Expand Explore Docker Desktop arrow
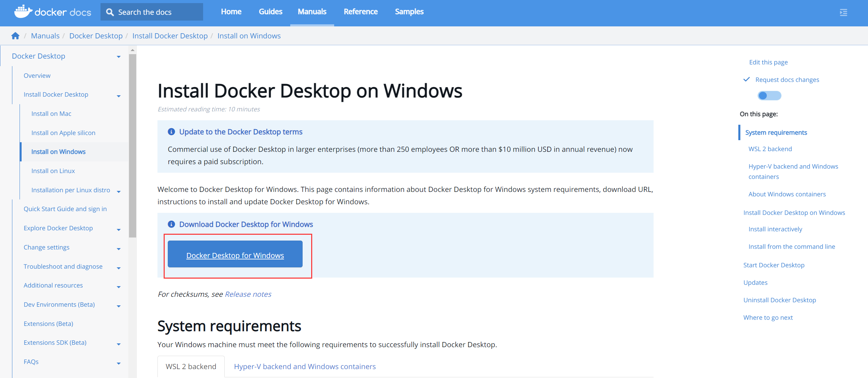This screenshot has height=378, width=868. 119,230
